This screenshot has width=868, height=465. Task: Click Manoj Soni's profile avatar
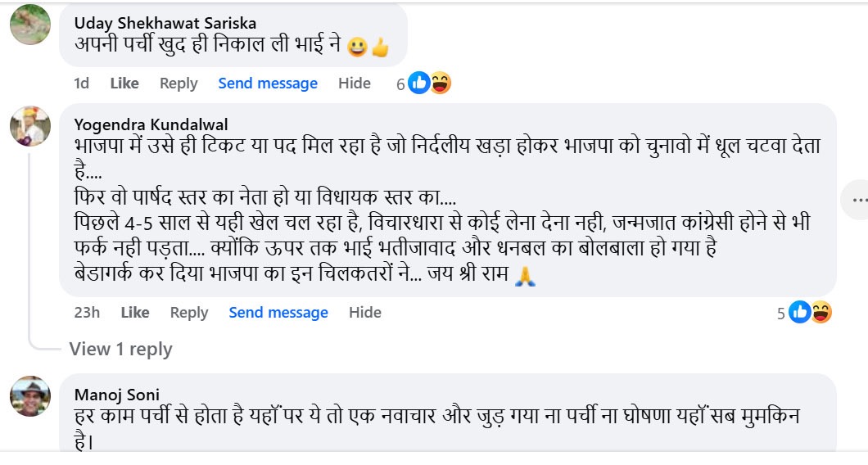tap(30, 397)
